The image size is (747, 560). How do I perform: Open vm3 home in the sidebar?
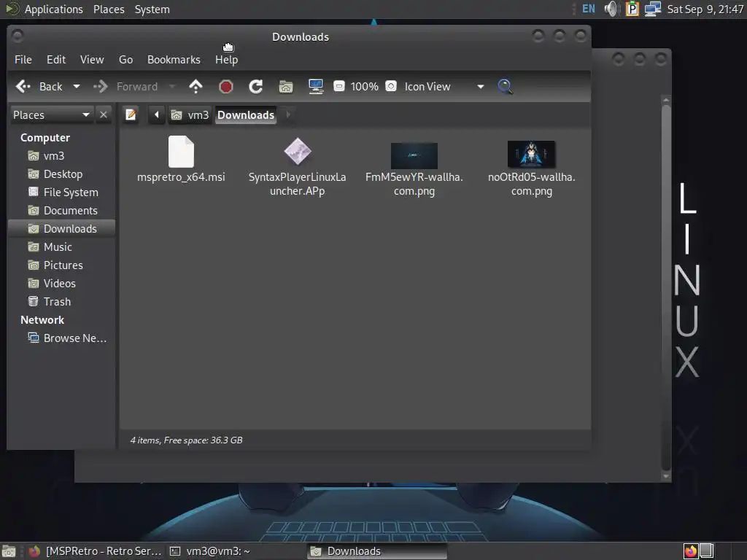61,156
